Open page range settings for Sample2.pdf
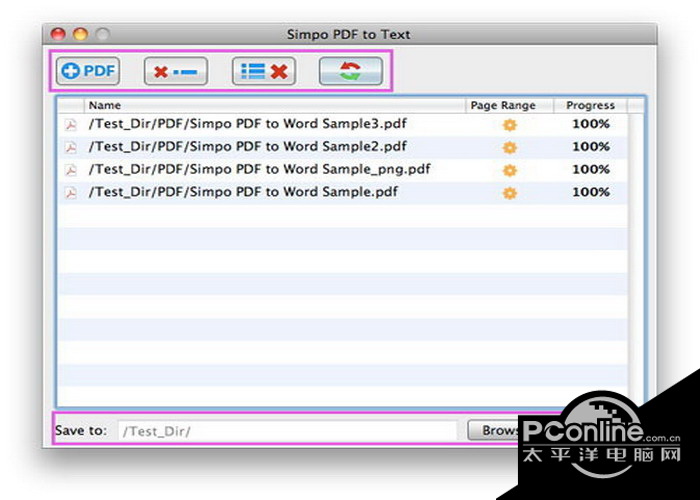 (x=509, y=147)
